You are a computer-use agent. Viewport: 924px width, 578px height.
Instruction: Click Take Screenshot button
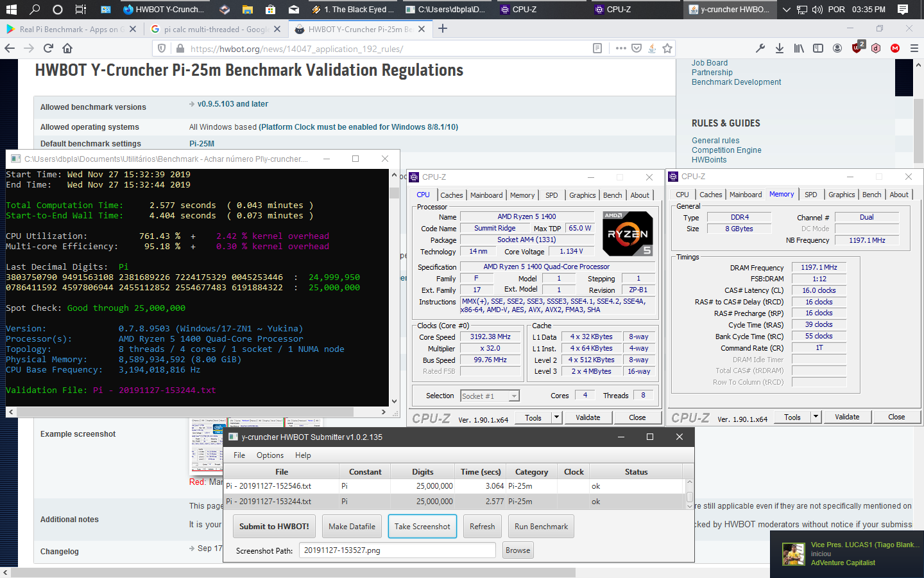[x=422, y=527]
